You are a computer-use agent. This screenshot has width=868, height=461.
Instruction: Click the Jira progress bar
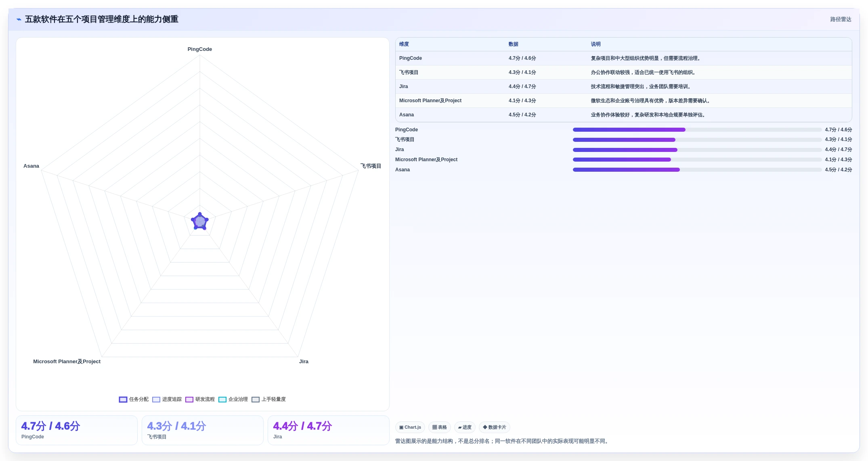tap(697, 150)
